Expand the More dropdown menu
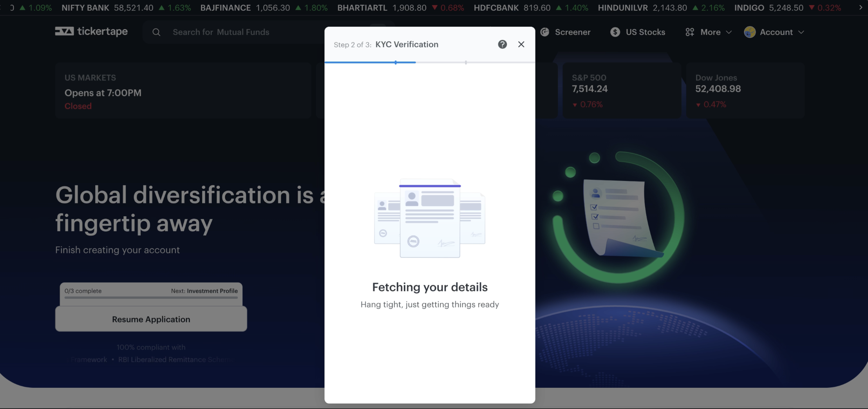The image size is (868, 409). pyautogui.click(x=709, y=32)
